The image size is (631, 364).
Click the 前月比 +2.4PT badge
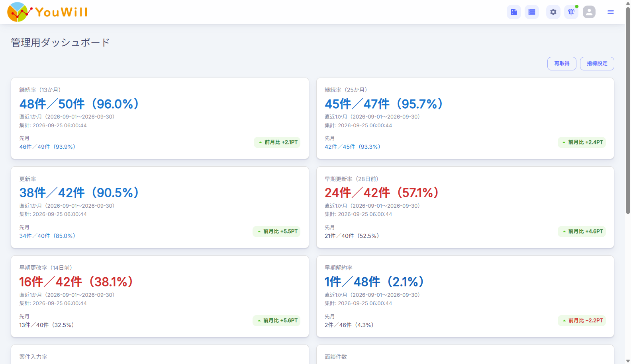(582, 142)
